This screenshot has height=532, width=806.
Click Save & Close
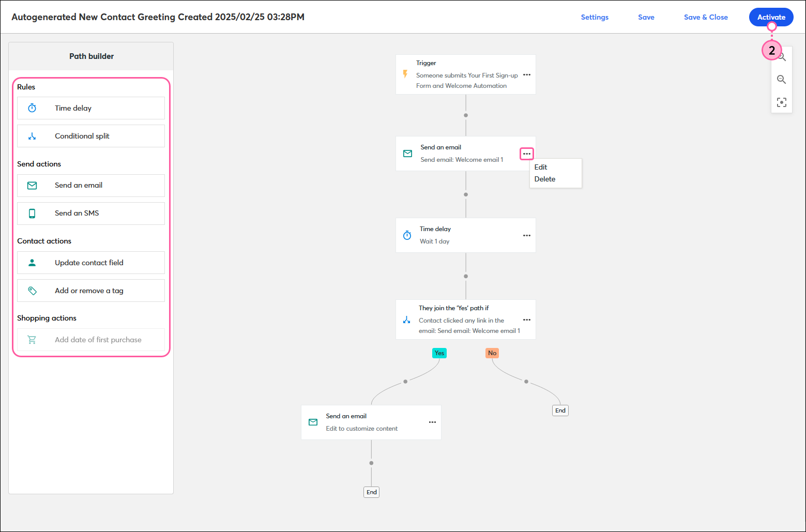click(706, 17)
